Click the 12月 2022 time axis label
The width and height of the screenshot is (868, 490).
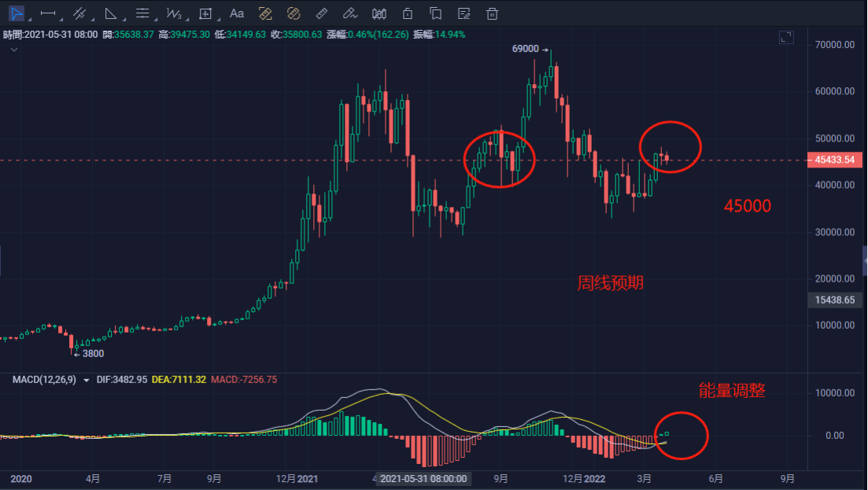coord(584,479)
